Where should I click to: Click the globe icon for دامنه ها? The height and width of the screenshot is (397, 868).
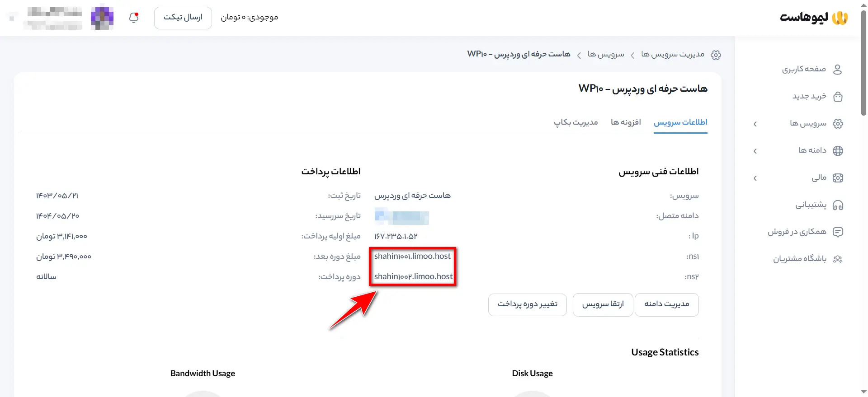coord(838,151)
